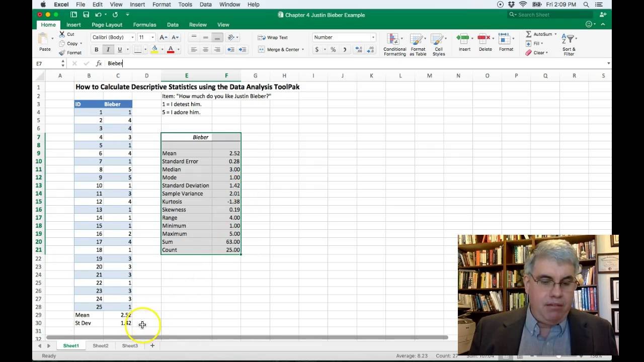Switch to the Insert ribbon tab
This screenshot has height=362, width=644.
click(x=73, y=25)
